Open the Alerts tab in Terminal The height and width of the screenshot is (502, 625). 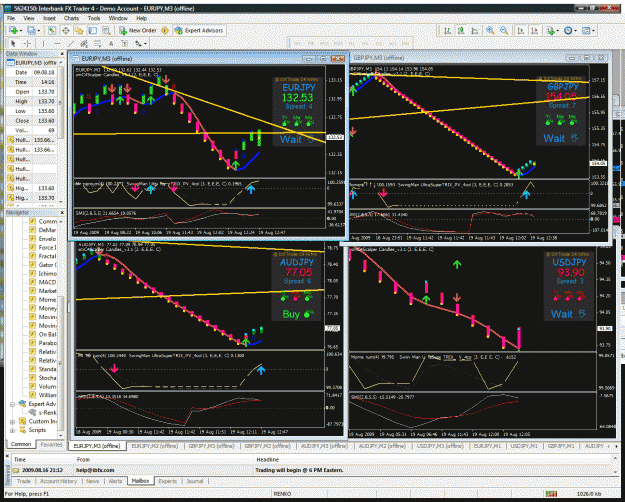click(115, 481)
